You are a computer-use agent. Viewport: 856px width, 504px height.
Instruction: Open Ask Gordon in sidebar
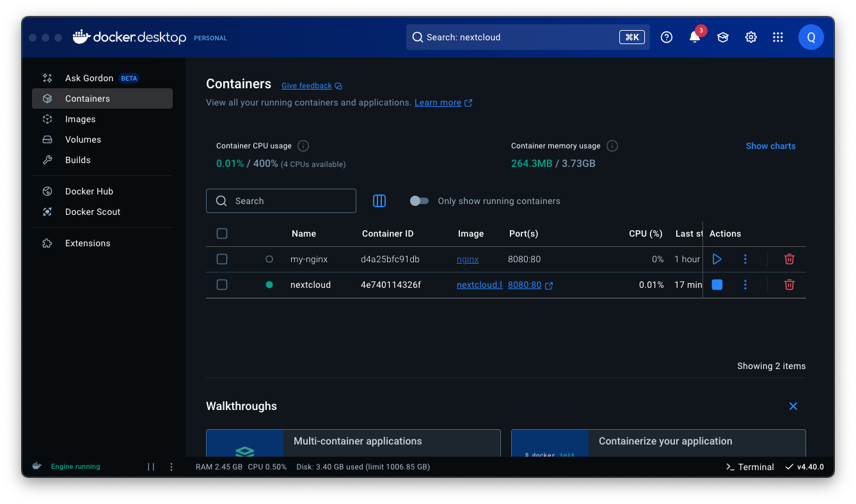[x=102, y=78]
